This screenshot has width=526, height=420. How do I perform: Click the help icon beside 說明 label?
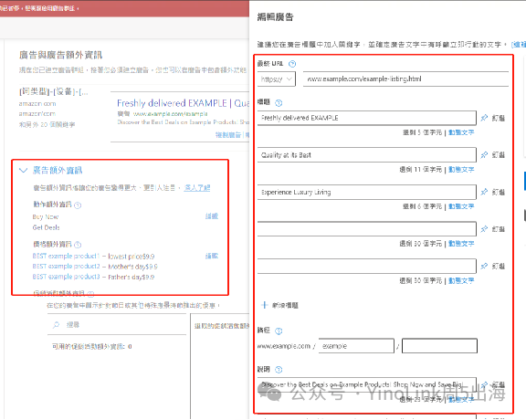tap(279, 370)
